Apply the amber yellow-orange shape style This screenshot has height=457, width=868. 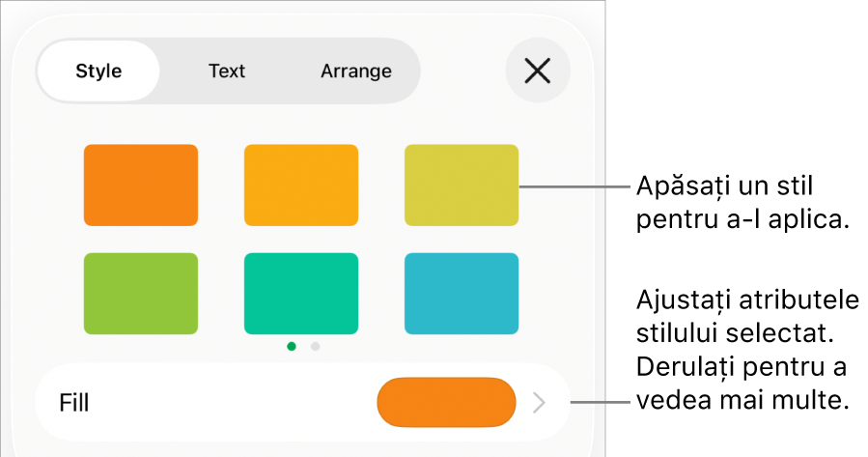pos(301,185)
